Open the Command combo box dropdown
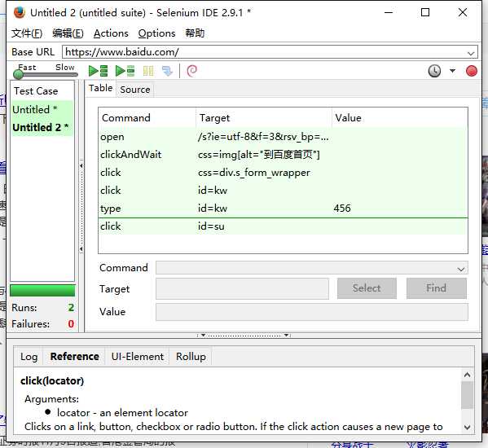The image size is (488, 448). coord(461,269)
